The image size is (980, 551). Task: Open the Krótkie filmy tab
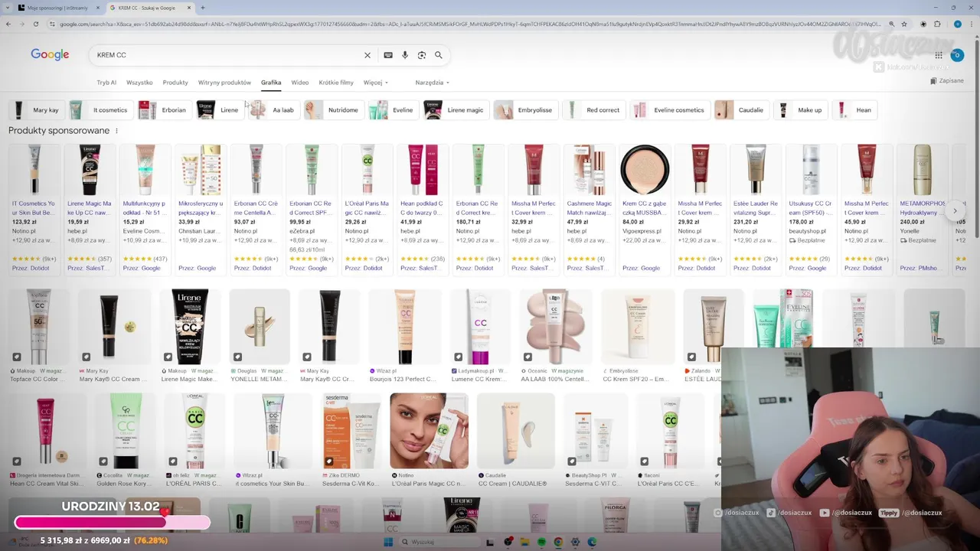(x=336, y=83)
